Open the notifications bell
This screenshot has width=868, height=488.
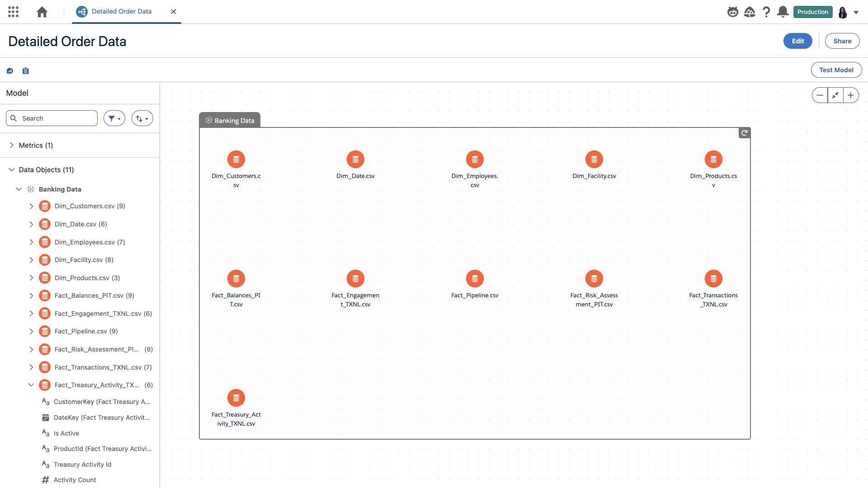(783, 12)
